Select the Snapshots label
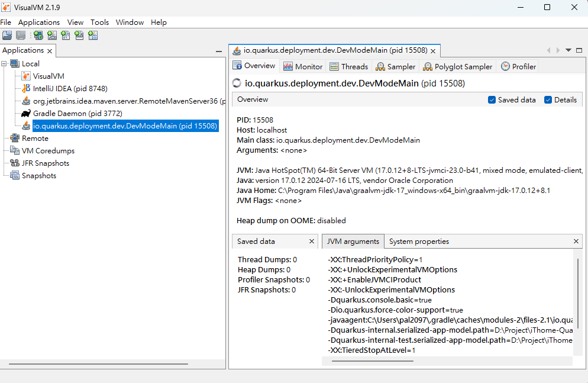 pos(39,175)
